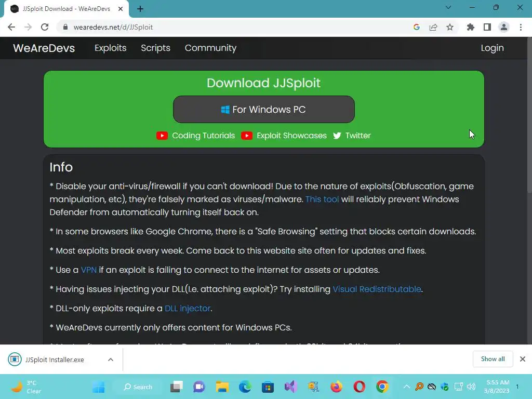
Task: Open Task View in the taskbar
Action: click(x=177, y=387)
